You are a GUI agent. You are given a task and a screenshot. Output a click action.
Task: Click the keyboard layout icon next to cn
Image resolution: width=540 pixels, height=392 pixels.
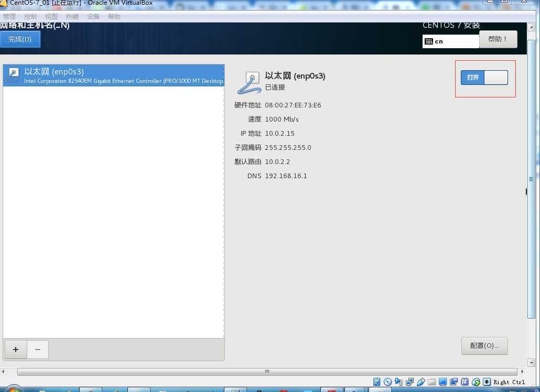(429, 41)
